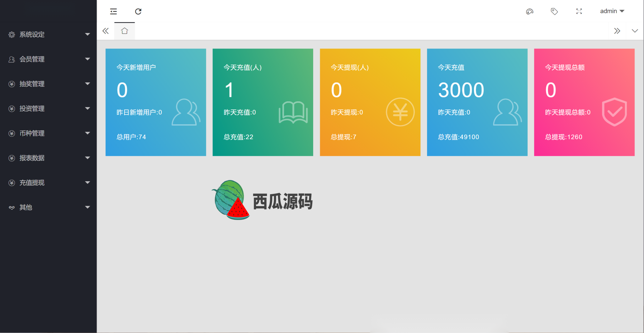Image resolution: width=644 pixels, height=333 pixels.
Task: Click the 总充值:49100 text
Action: [x=458, y=137]
